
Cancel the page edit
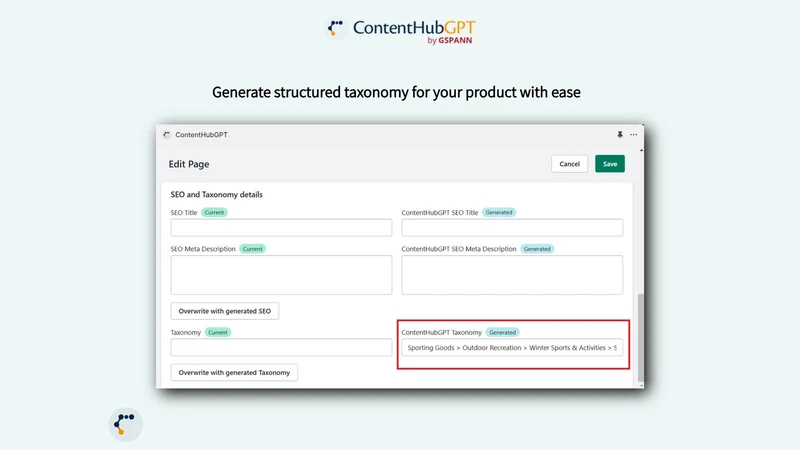point(569,164)
